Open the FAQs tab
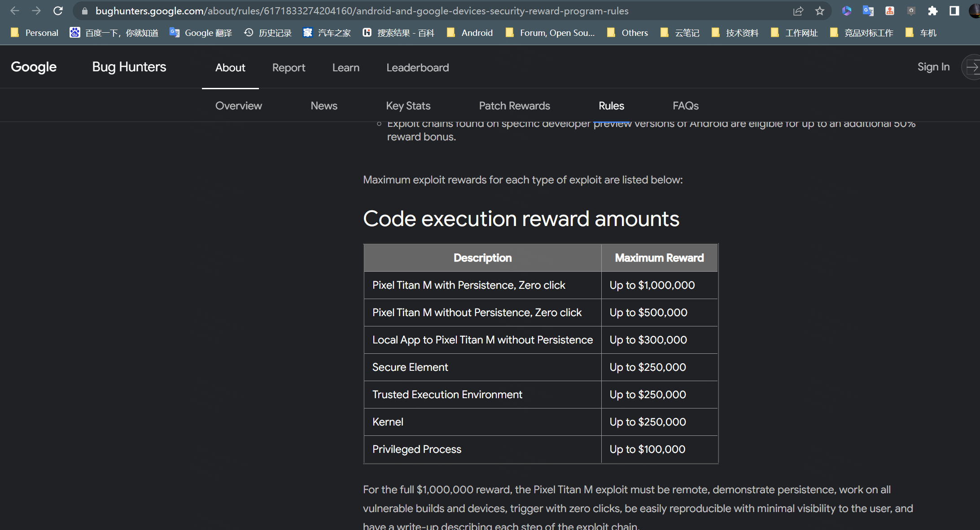 (685, 106)
